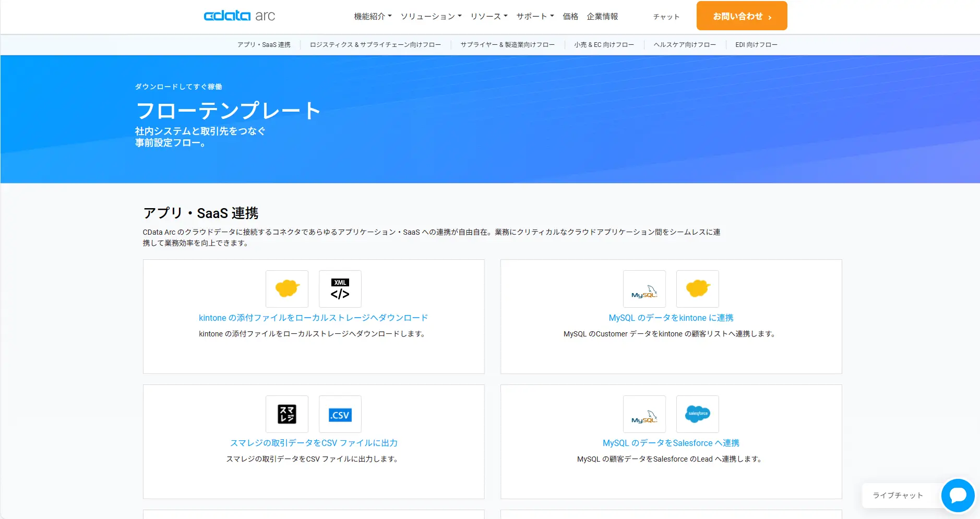Click the MySQL icon in the Salesforce 連携 card
Screen dimensions: 980x519
[644, 414]
